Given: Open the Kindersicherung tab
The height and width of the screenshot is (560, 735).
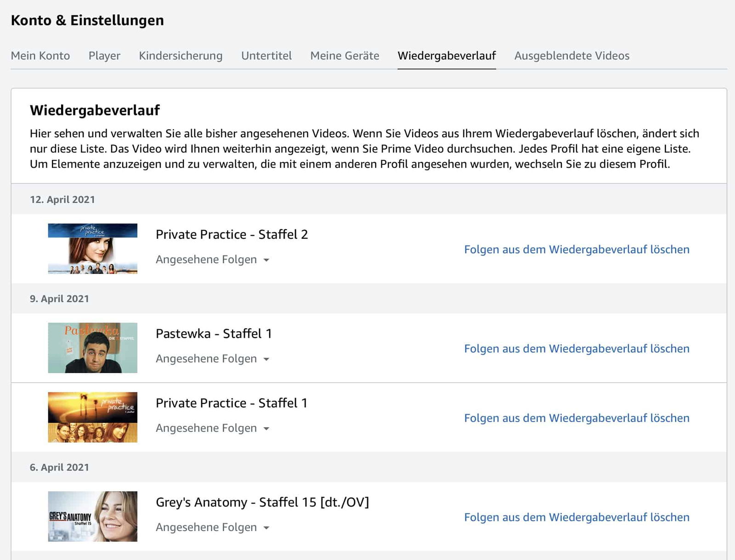Looking at the screenshot, I should (181, 56).
